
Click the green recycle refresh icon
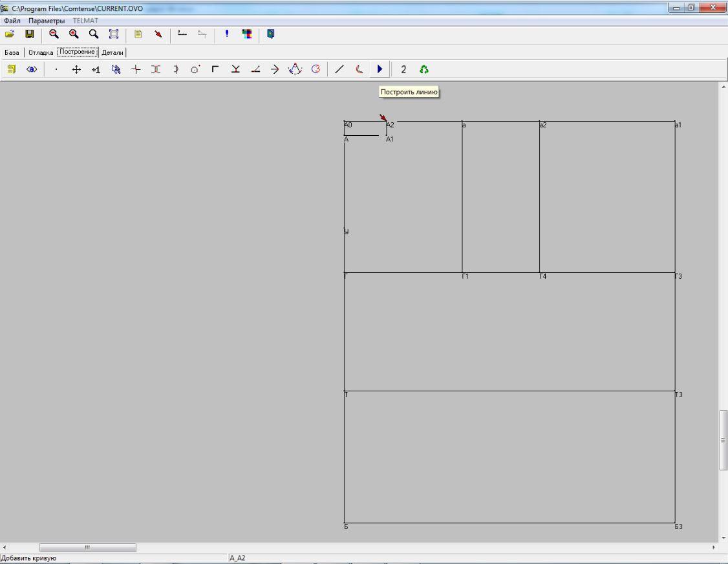point(424,69)
